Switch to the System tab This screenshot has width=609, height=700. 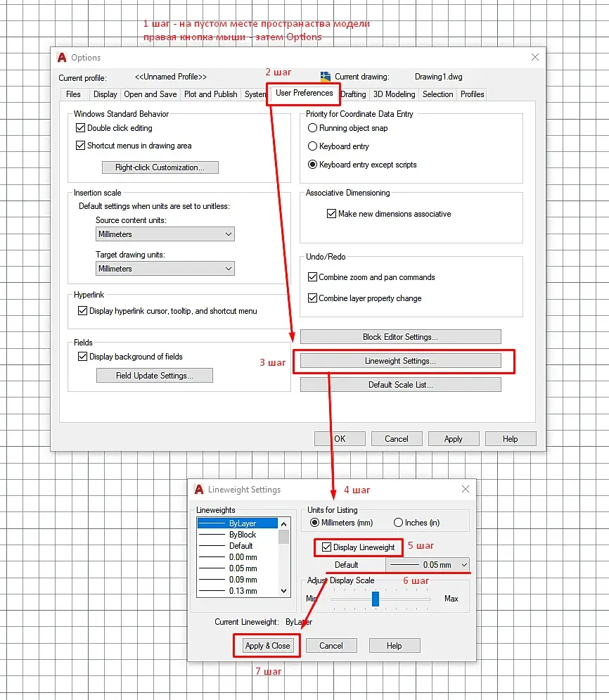[255, 94]
